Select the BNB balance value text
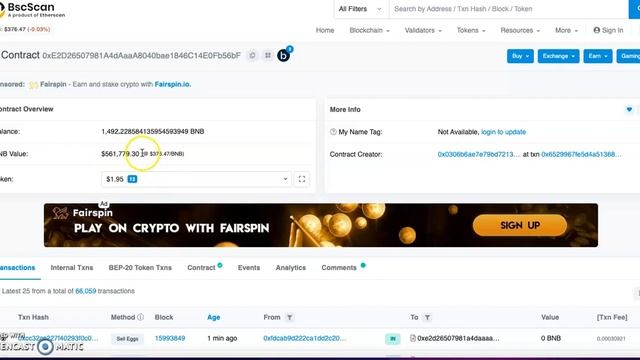The height and width of the screenshot is (360, 640). 153,131
